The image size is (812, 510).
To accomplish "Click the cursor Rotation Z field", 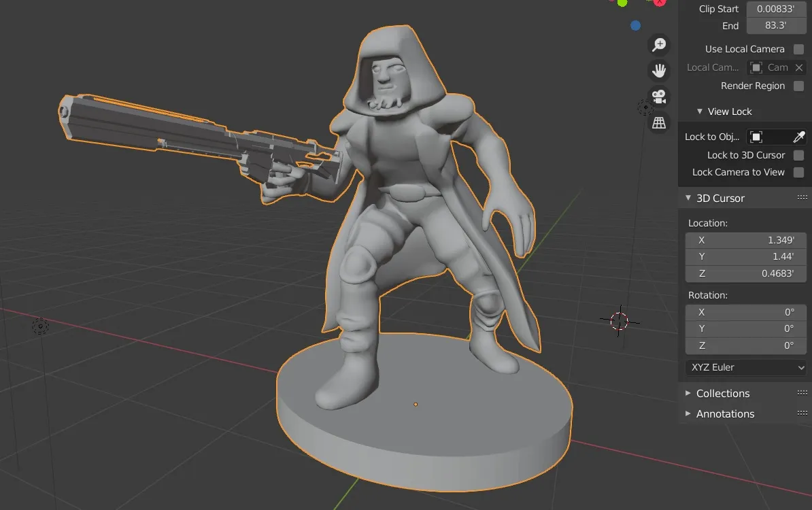I will [x=746, y=345].
